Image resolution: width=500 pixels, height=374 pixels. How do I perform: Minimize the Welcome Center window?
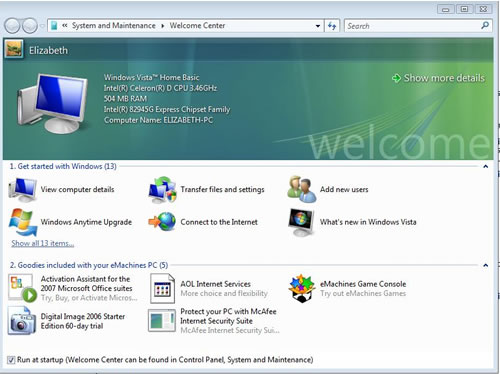click(x=446, y=9)
